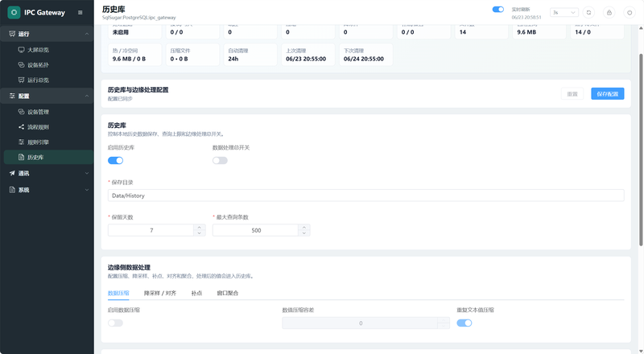
Task: Increase 最大查询条数 with the up arrow
Action: tap(304, 227)
